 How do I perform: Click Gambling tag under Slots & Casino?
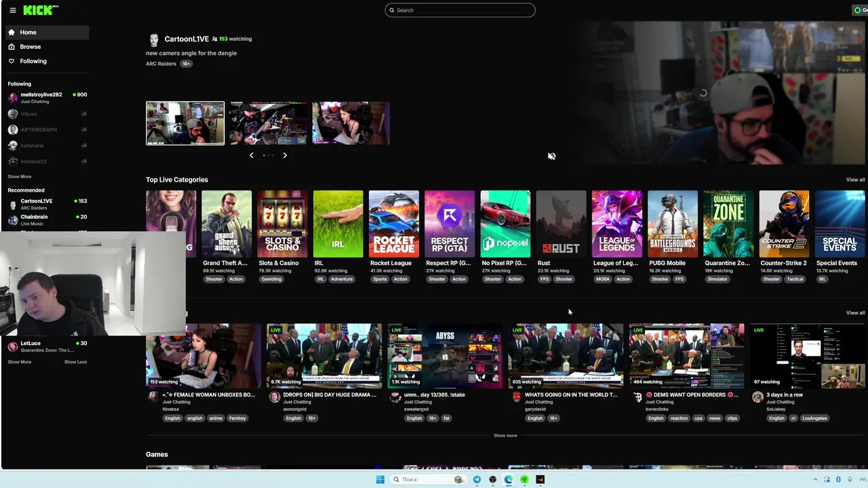[x=271, y=279]
